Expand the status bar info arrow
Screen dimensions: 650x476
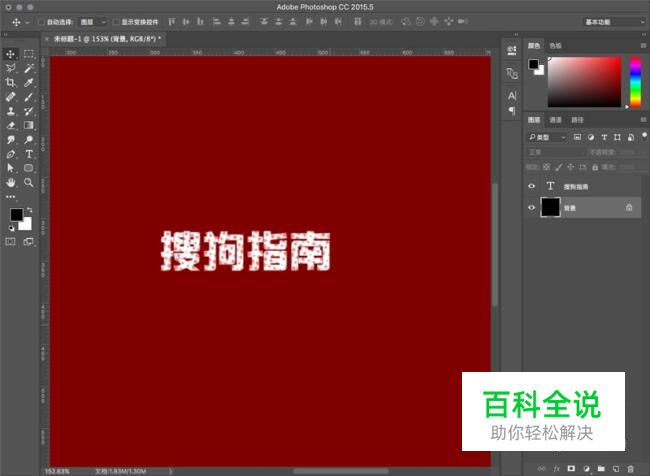(x=170, y=471)
